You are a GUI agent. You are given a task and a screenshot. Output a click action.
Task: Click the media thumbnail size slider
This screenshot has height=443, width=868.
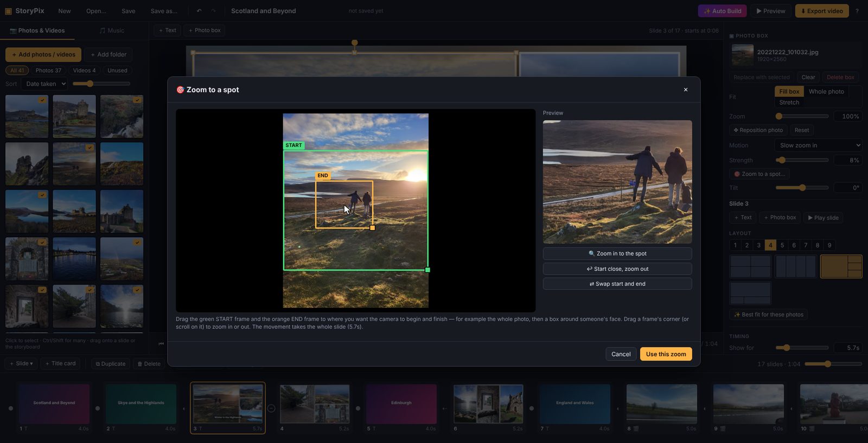101,84
